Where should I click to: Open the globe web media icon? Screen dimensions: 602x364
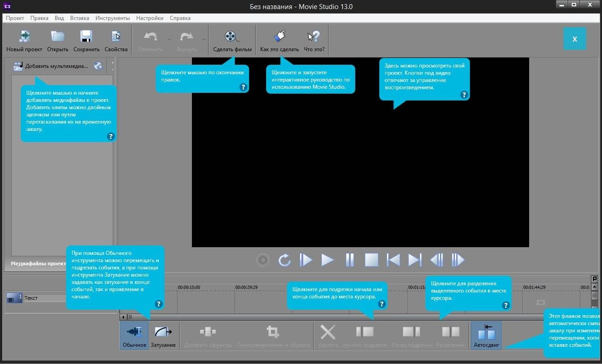coord(98,66)
